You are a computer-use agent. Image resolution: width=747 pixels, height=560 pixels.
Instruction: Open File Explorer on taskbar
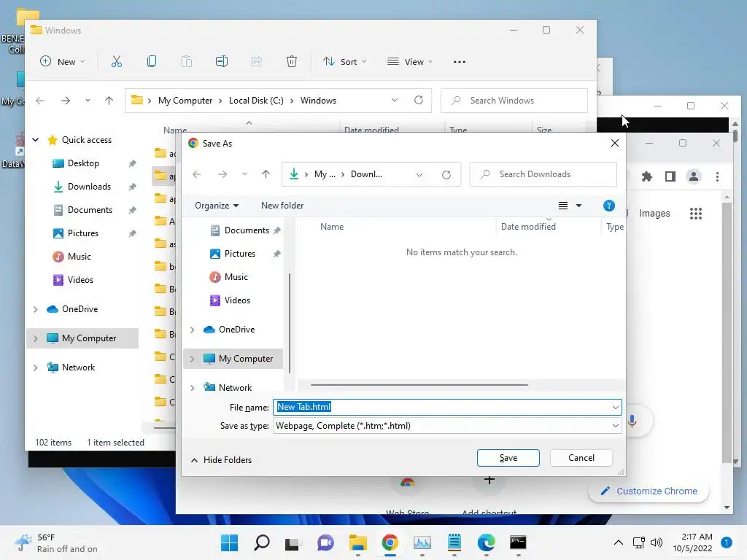coord(357,542)
